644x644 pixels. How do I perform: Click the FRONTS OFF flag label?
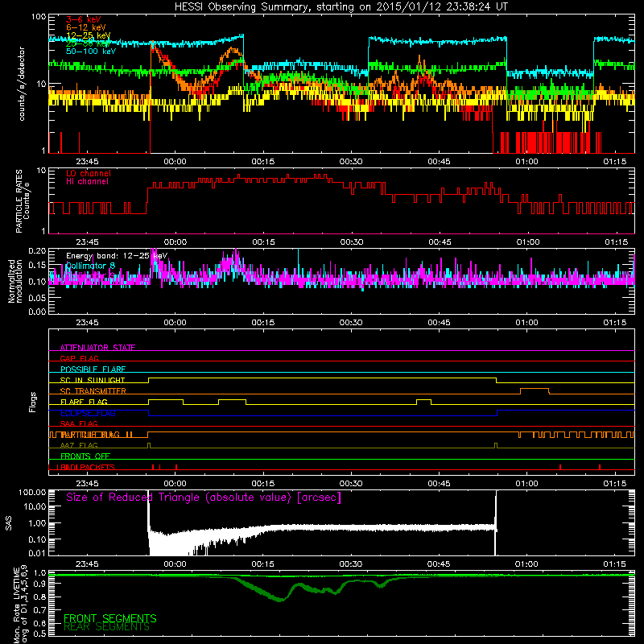85,456
